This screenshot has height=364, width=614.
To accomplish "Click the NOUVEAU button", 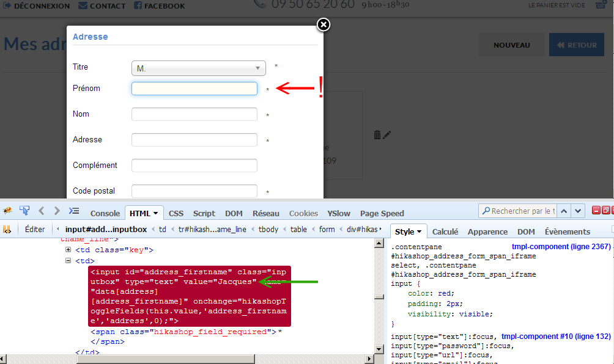I will click(511, 45).
